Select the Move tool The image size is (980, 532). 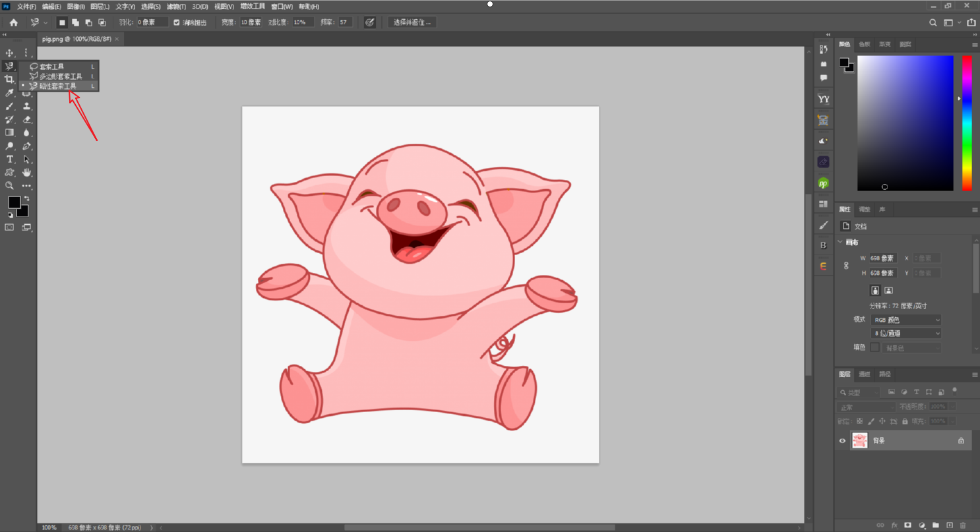click(x=9, y=53)
